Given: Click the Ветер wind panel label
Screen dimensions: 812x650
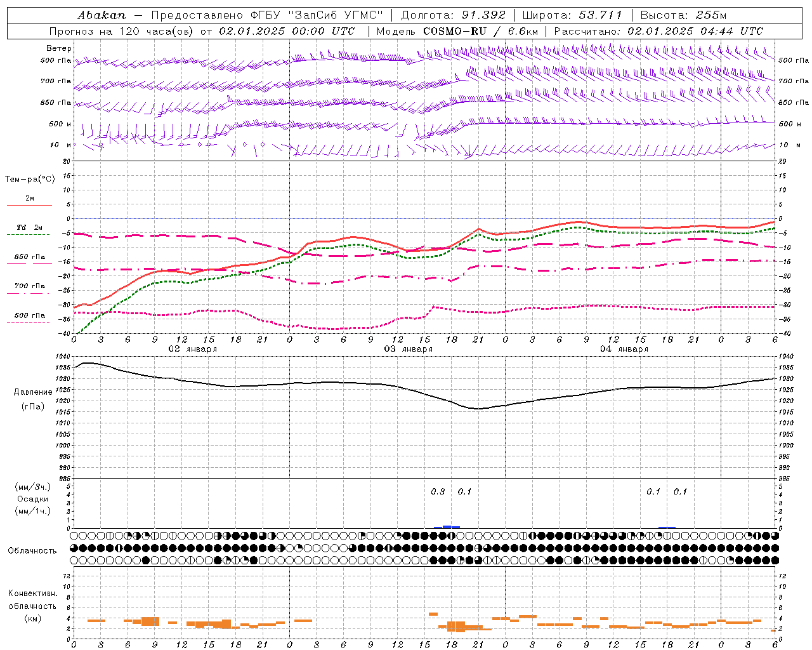Looking at the screenshot, I should [x=59, y=48].
